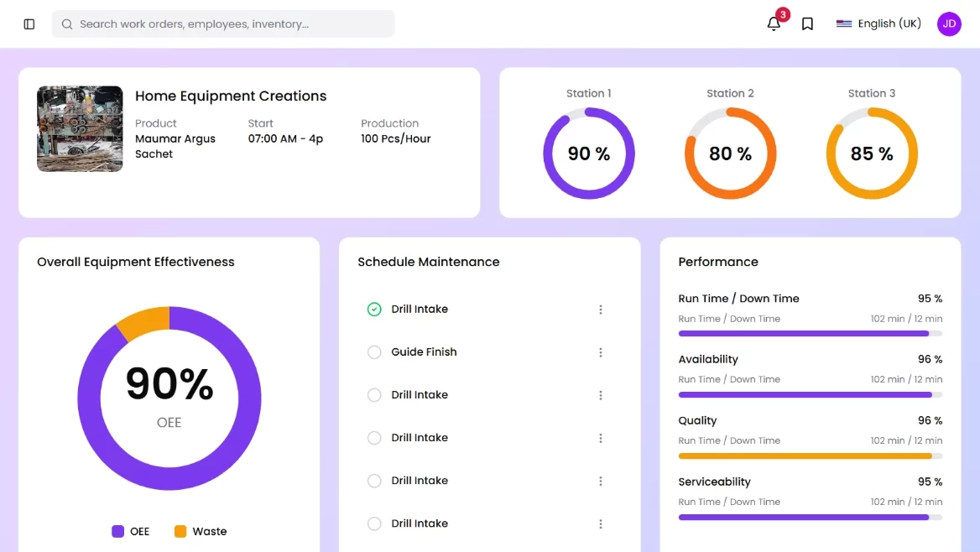Open the JD profile avatar
This screenshot has height=552, width=980.
click(949, 24)
